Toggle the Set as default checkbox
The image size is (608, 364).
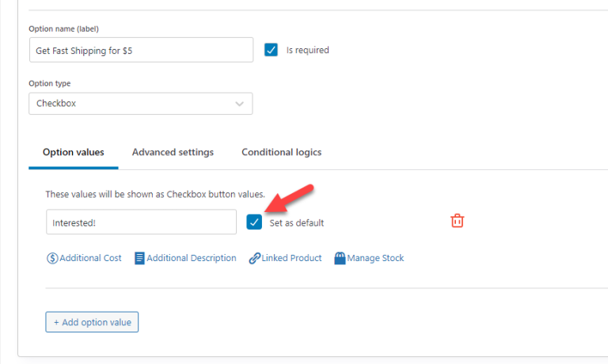coord(254,222)
